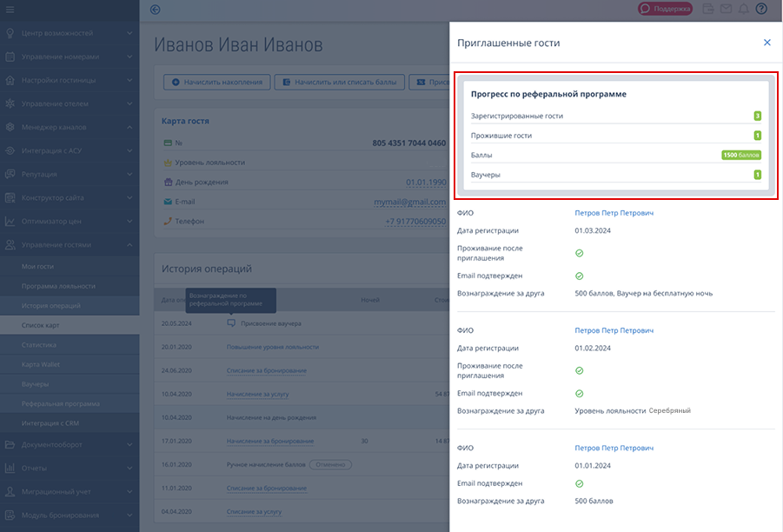Click the Поддержка support button
The height and width of the screenshot is (532, 783).
[x=665, y=10]
